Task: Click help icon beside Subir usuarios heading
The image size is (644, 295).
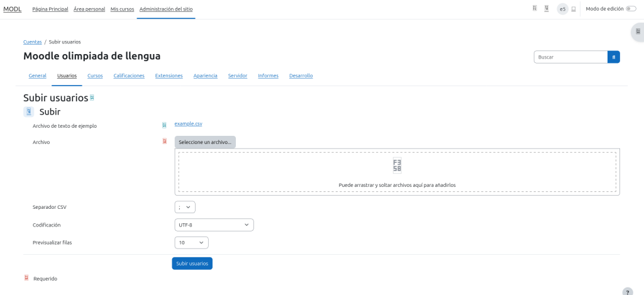Action: pos(92,97)
